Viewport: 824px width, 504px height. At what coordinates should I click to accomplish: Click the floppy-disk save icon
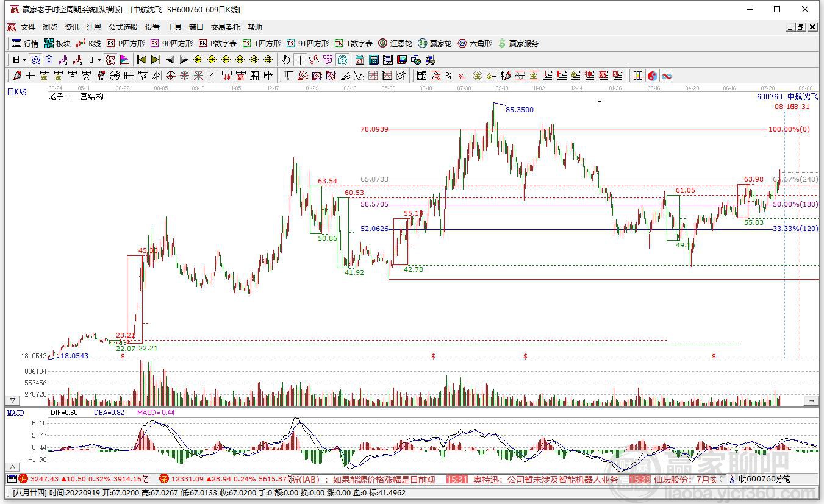(402, 60)
